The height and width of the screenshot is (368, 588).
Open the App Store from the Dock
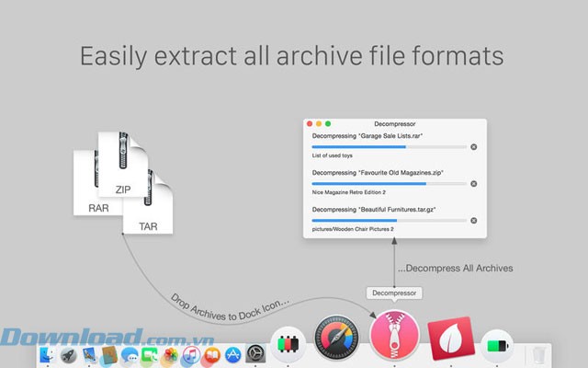point(232,354)
